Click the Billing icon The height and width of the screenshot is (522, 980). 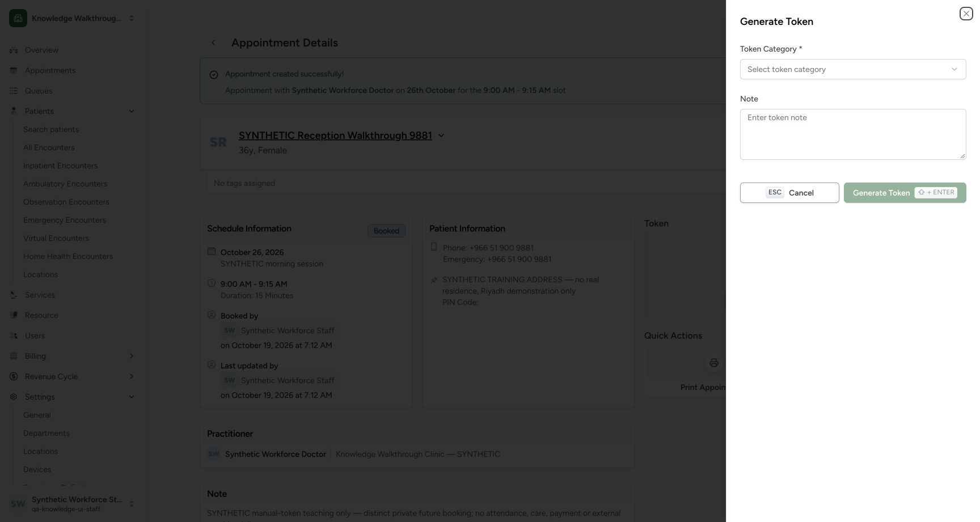coord(14,356)
